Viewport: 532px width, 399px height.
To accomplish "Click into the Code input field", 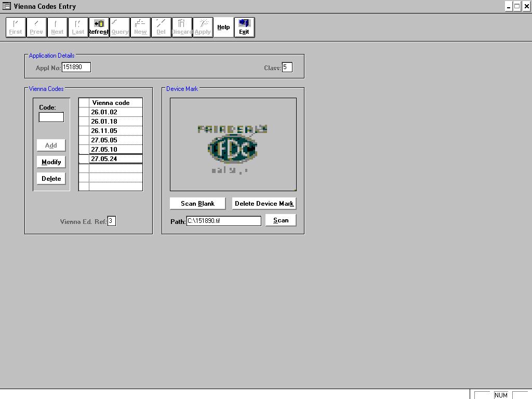I will pos(51,117).
